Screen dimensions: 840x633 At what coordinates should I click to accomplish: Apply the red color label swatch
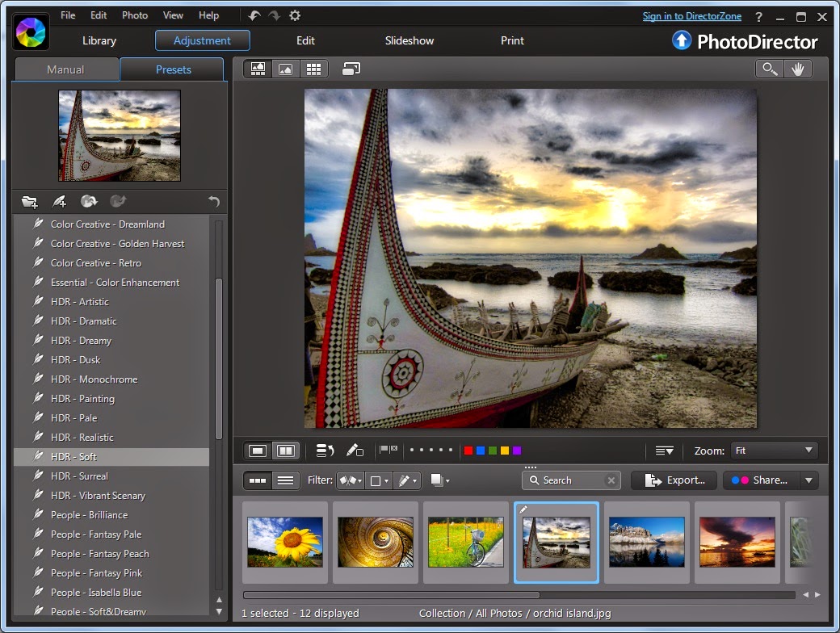click(x=468, y=451)
